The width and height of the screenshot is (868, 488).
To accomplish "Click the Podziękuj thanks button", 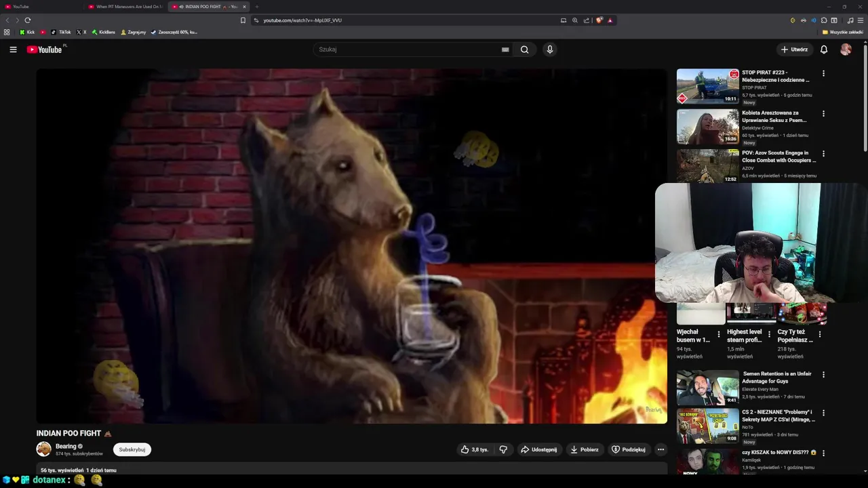I will [629, 449].
